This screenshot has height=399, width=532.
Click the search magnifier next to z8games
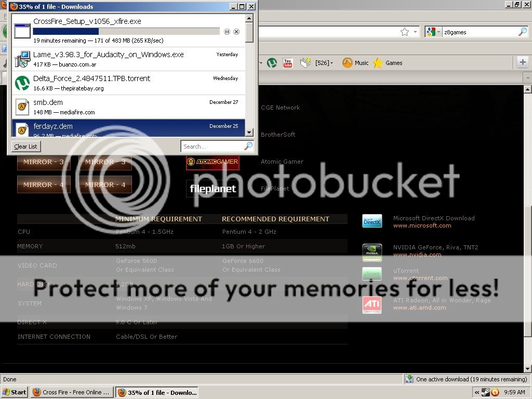[x=522, y=32]
